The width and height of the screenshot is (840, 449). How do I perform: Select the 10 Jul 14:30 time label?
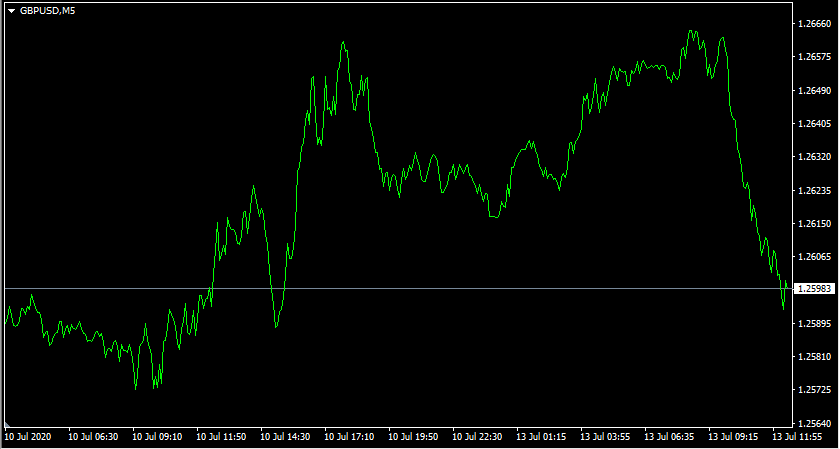[x=286, y=437]
